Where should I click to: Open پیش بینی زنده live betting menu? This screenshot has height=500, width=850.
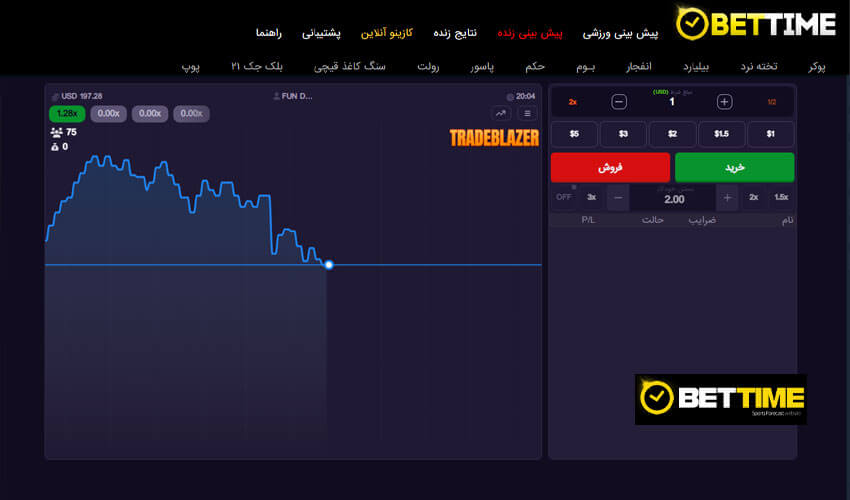[530, 33]
